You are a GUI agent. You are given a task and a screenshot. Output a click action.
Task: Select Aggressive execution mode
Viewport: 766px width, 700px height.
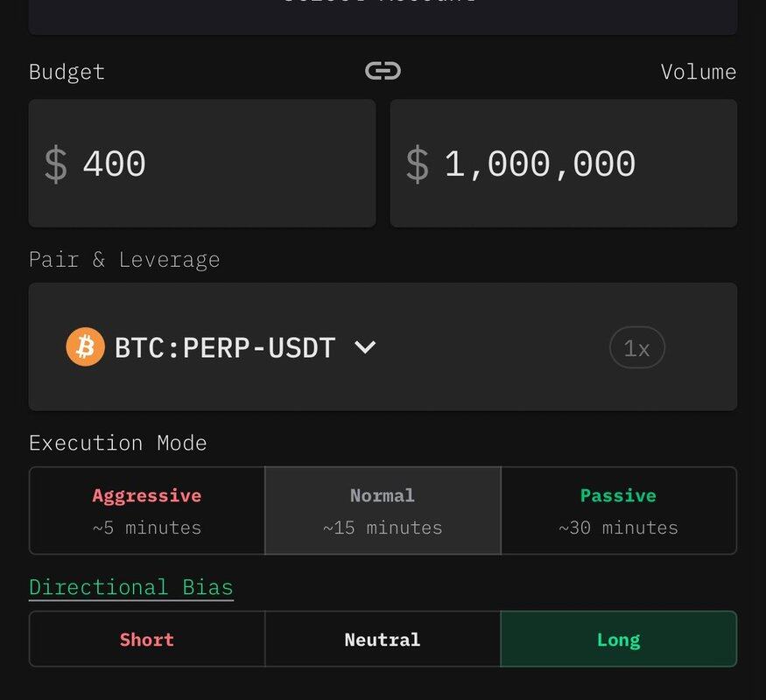pos(147,511)
